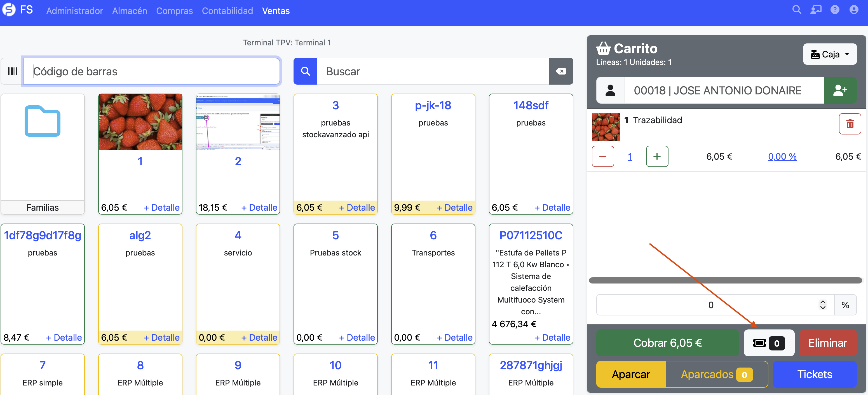
Task: Charge the sale with Cobrar 6,05 €
Action: 668,343
